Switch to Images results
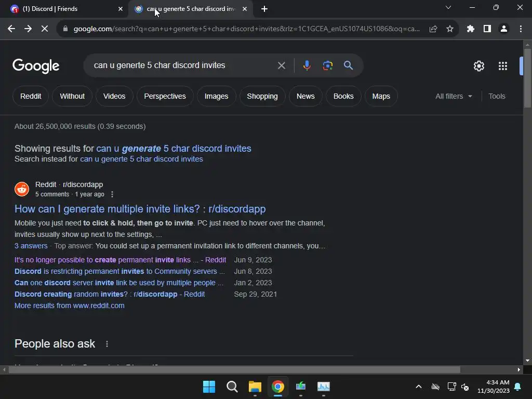 [x=217, y=96]
